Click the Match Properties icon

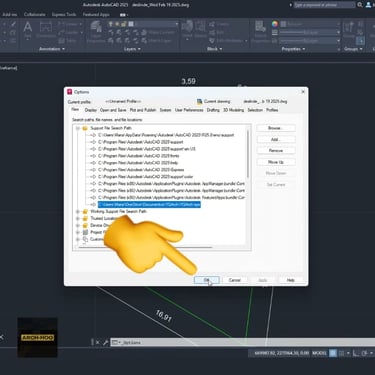pyautogui.click(x=261, y=32)
